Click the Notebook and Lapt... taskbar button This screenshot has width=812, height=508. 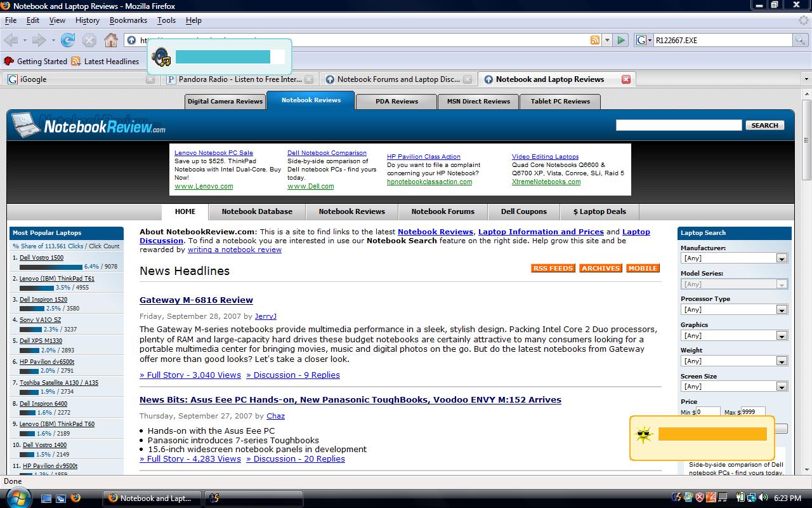pos(152,498)
